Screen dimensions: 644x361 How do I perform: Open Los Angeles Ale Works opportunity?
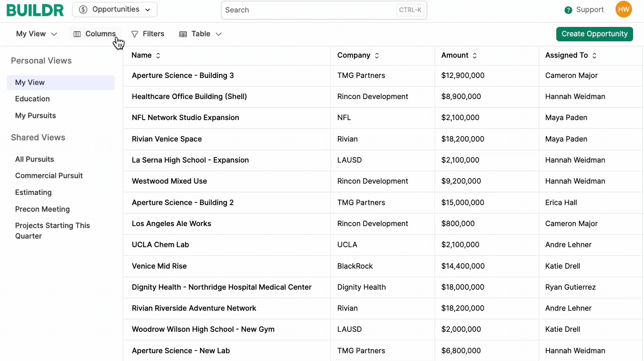click(x=172, y=224)
